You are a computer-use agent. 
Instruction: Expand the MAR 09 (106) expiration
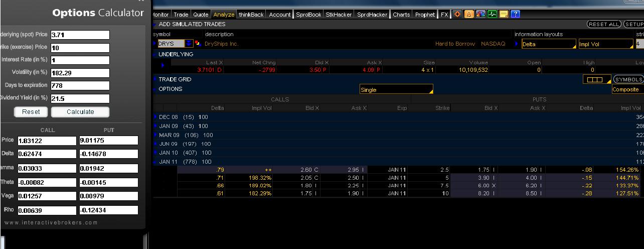pos(155,135)
